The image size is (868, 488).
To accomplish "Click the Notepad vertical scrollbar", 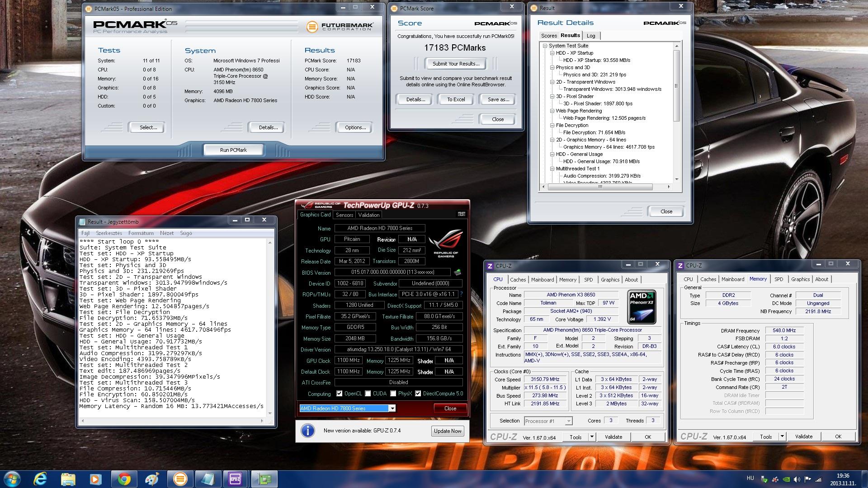I will pos(270,328).
